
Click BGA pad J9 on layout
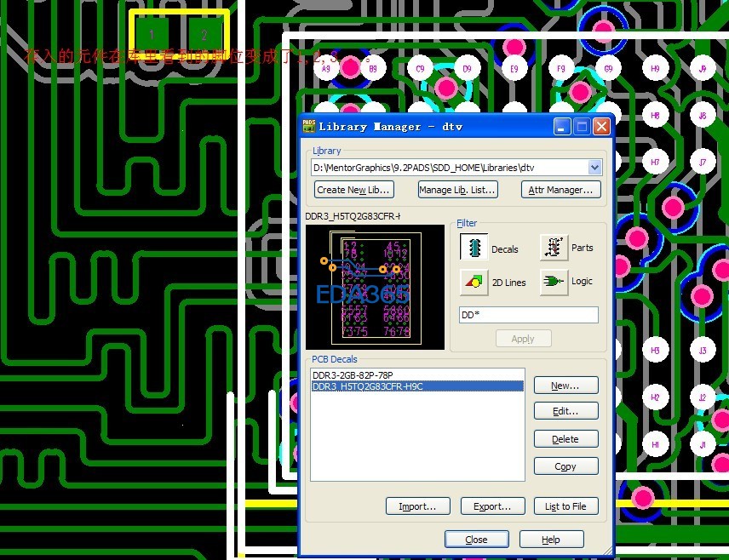pyautogui.click(x=703, y=69)
